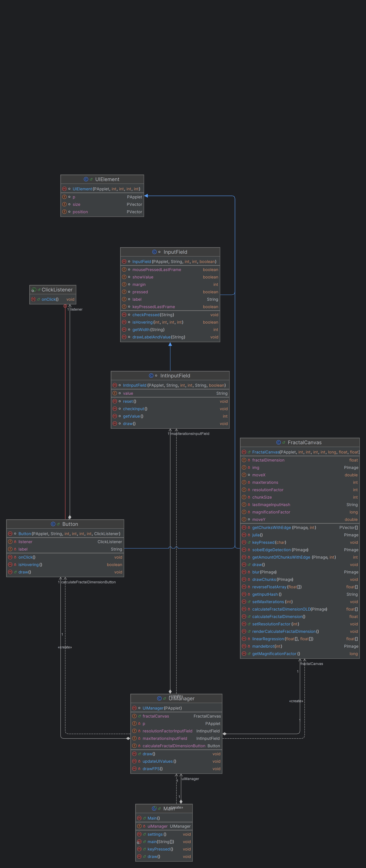Image resolution: width=366 pixels, height=868 pixels.
Task: Click the field icon next to resolutionFactorInputField
Action: click(x=134, y=731)
